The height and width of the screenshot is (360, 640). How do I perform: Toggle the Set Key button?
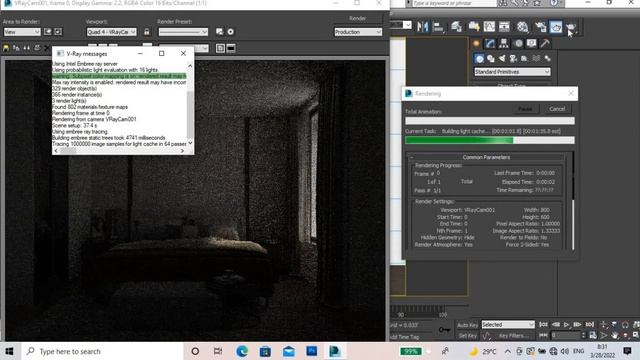click(x=468, y=336)
